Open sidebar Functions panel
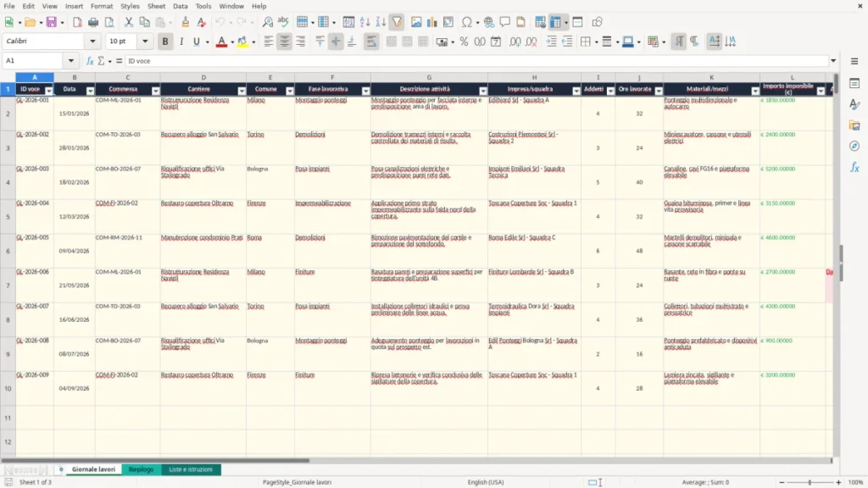 point(854,167)
